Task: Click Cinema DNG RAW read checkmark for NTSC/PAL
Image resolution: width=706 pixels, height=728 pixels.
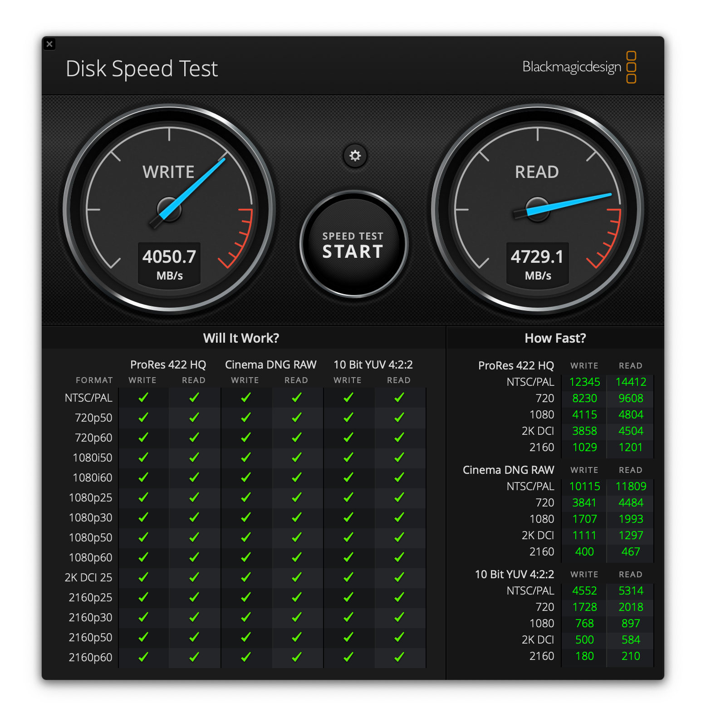Action: point(297,398)
